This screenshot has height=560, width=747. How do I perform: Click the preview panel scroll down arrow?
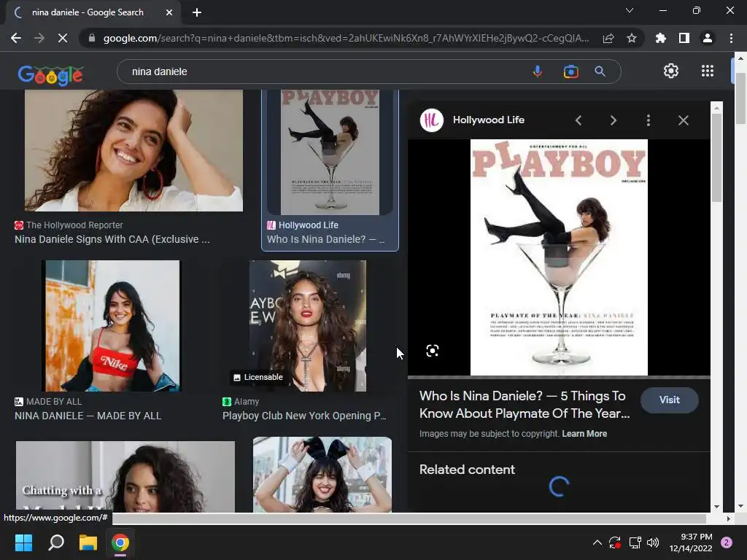click(x=716, y=507)
